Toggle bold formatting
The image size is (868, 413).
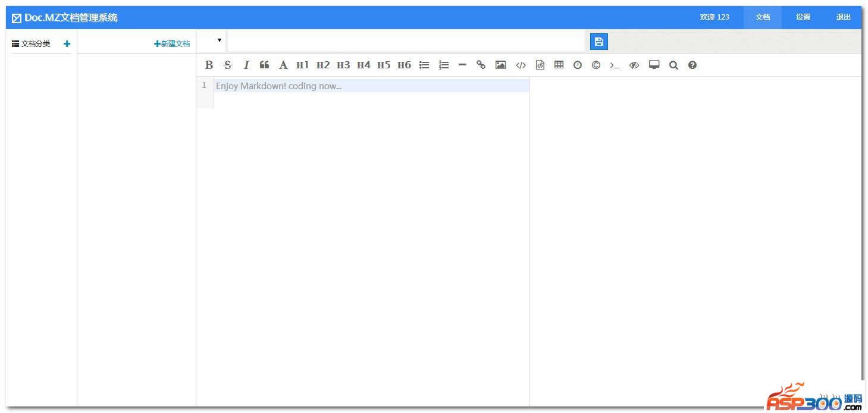point(209,65)
